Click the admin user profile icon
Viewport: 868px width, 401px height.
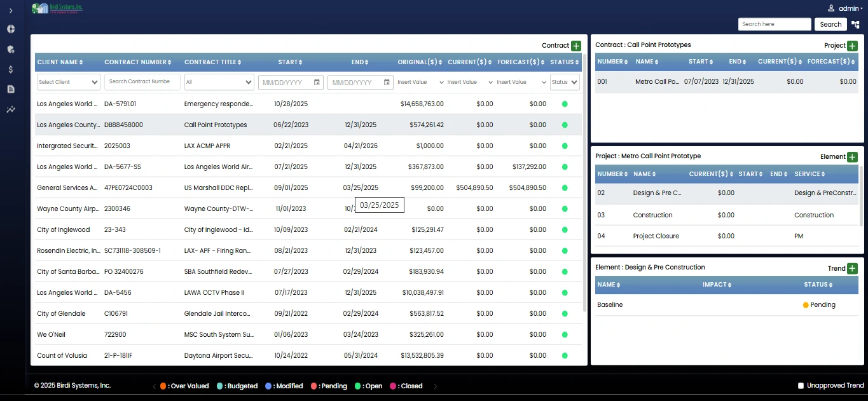[830, 8]
